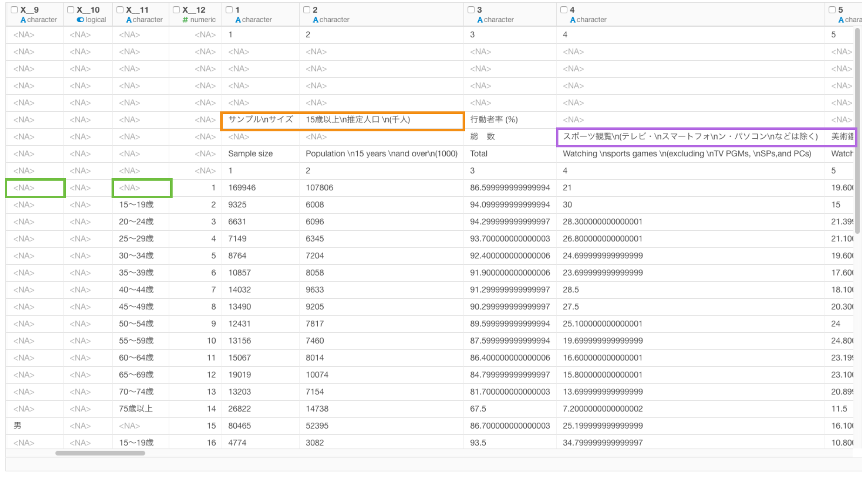Image resolution: width=868 pixels, height=477 pixels.
Task: Check the column 2 header checkbox
Action: coord(307,10)
